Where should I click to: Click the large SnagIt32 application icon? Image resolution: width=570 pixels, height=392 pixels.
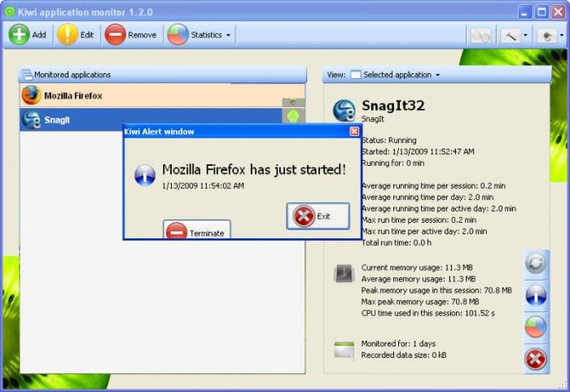344,111
